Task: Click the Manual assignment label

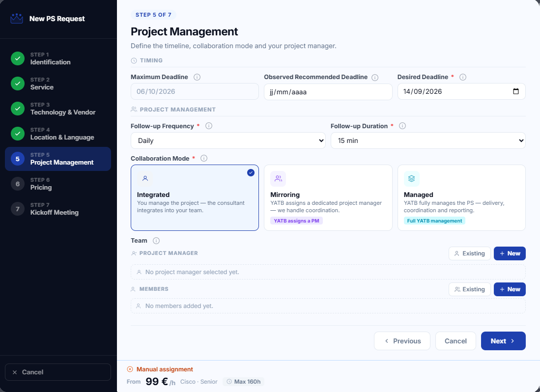Action: [x=165, y=369]
